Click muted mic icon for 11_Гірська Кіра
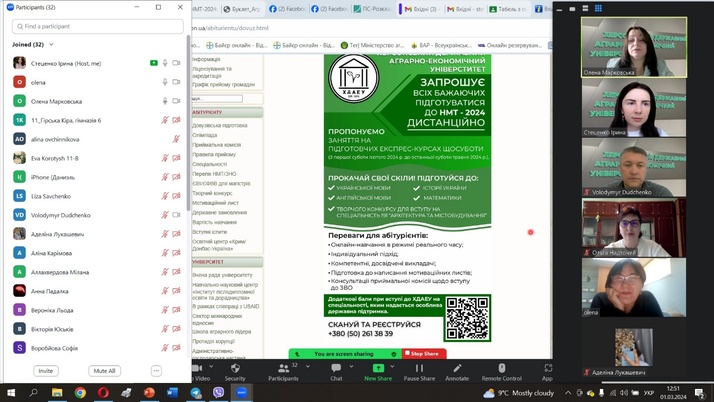This screenshot has width=714, height=402. [x=165, y=120]
